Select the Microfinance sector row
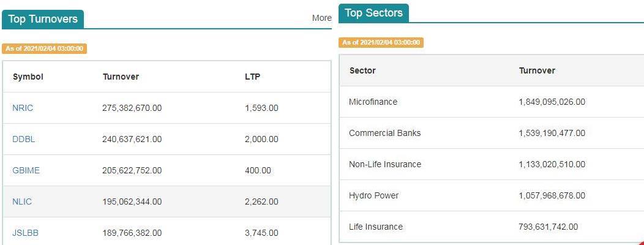Screen dimensions: 644x245 [492, 102]
